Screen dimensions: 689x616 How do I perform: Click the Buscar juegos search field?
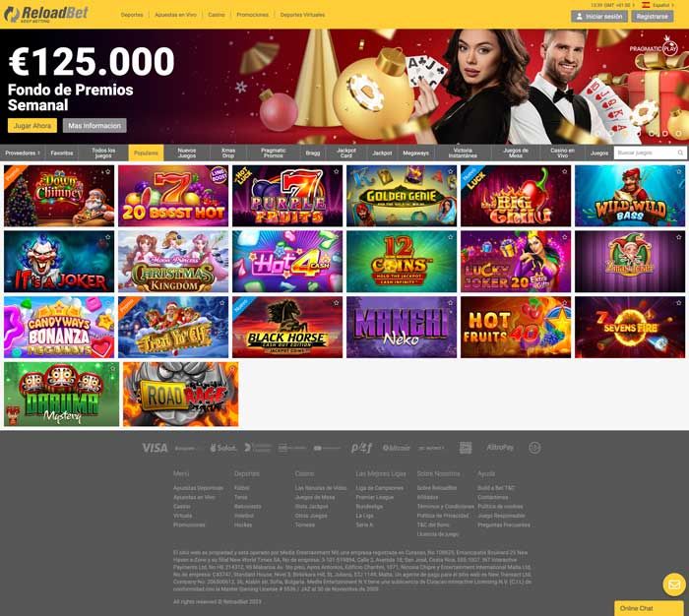click(x=645, y=153)
